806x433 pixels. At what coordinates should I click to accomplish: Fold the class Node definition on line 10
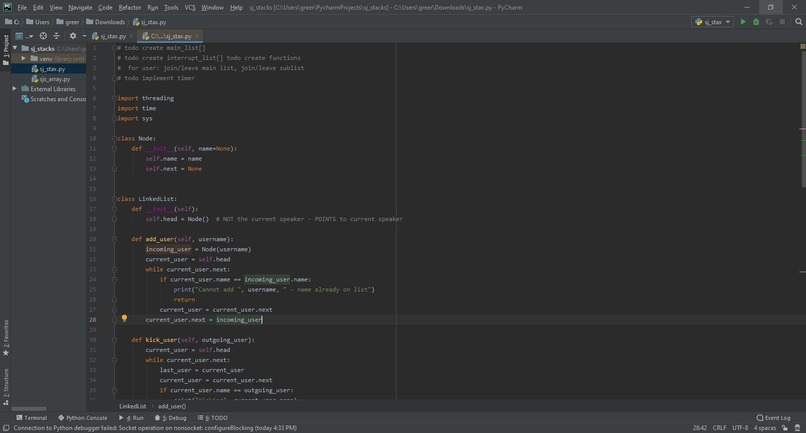[x=114, y=138]
